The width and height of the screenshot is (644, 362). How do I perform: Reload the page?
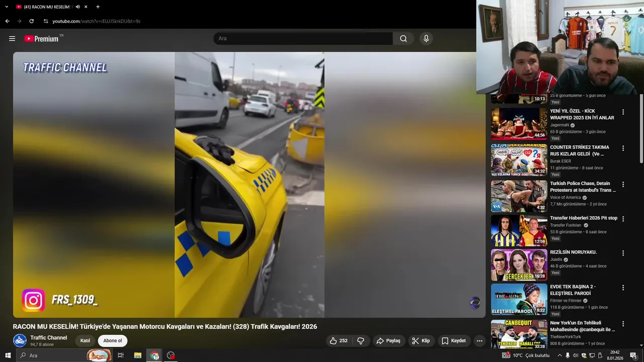coord(31,21)
